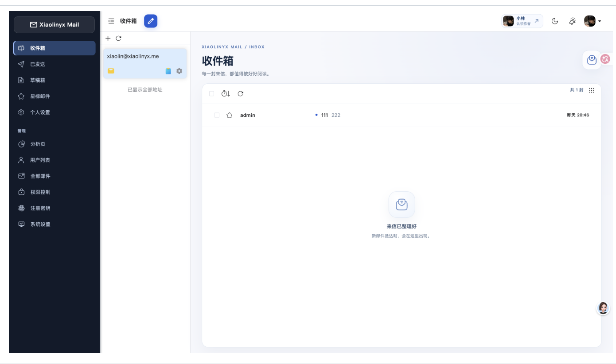Open the user avatar dropdown in the header
The width and height of the screenshot is (616, 364).
pyautogui.click(x=593, y=21)
